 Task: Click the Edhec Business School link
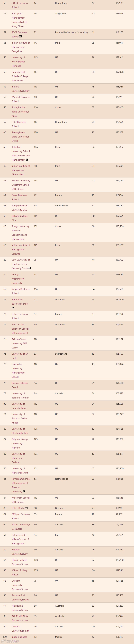point(20,316)
